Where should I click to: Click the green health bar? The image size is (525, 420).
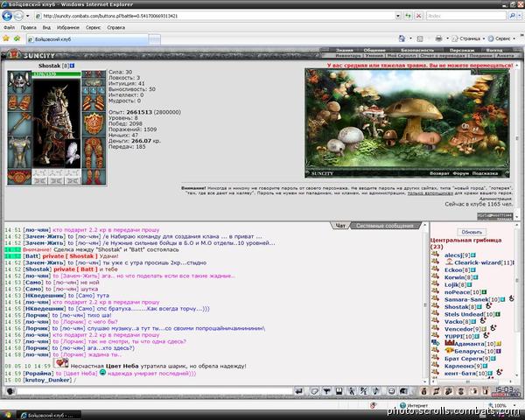coord(56,74)
